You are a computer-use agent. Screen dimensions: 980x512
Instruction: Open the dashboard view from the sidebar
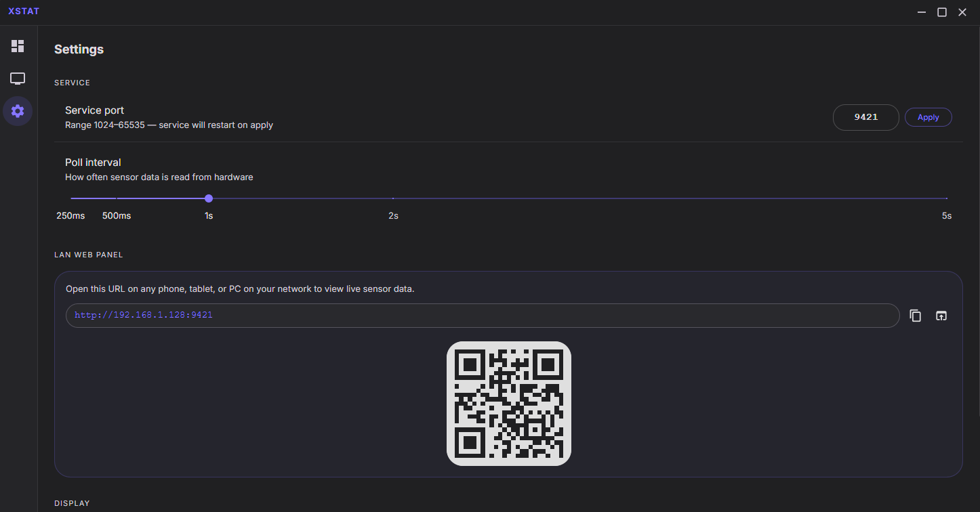[17, 46]
